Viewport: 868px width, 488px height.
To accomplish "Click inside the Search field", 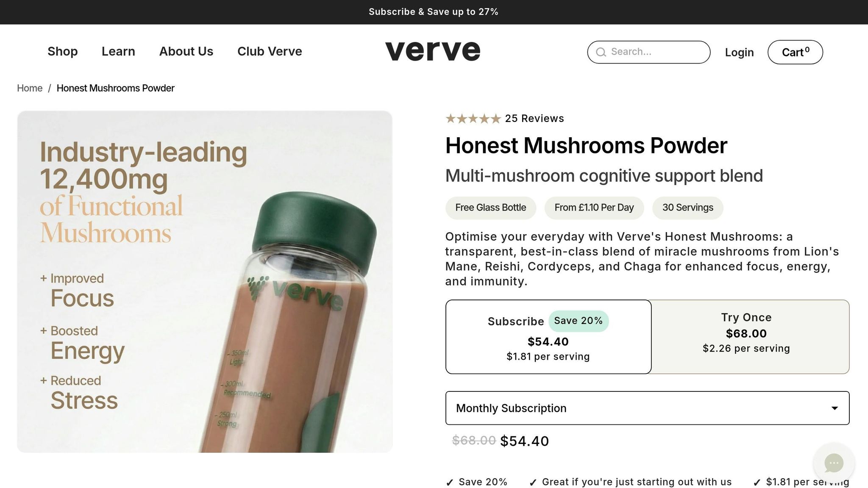I will tap(648, 52).
